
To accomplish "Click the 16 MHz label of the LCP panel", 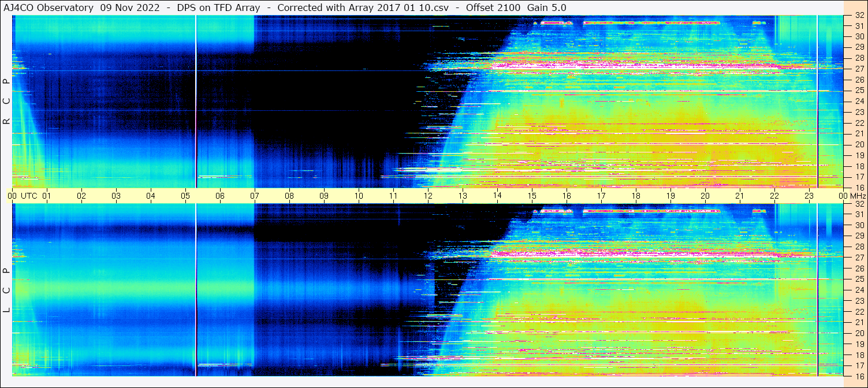I will (859, 376).
